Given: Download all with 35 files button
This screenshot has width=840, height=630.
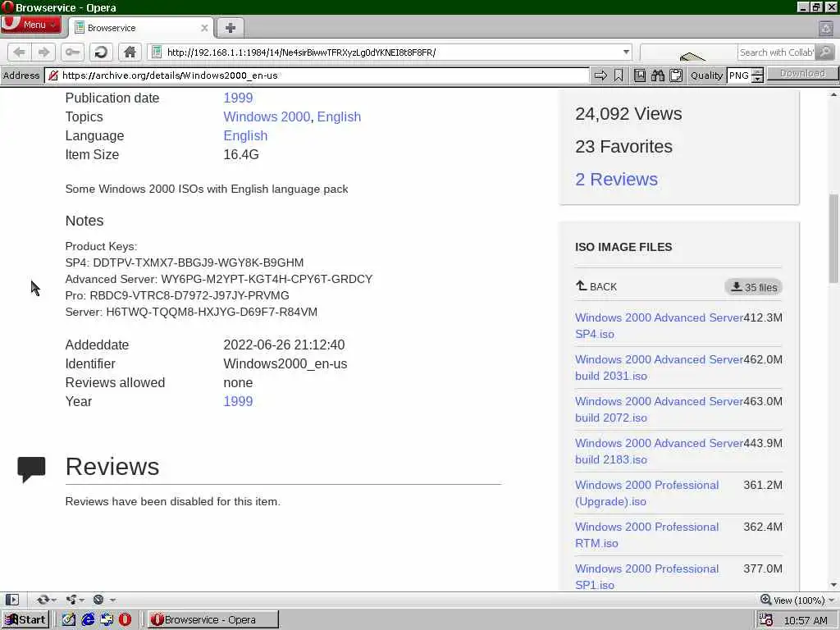Looking at the screenshot, I should point(753,287).
